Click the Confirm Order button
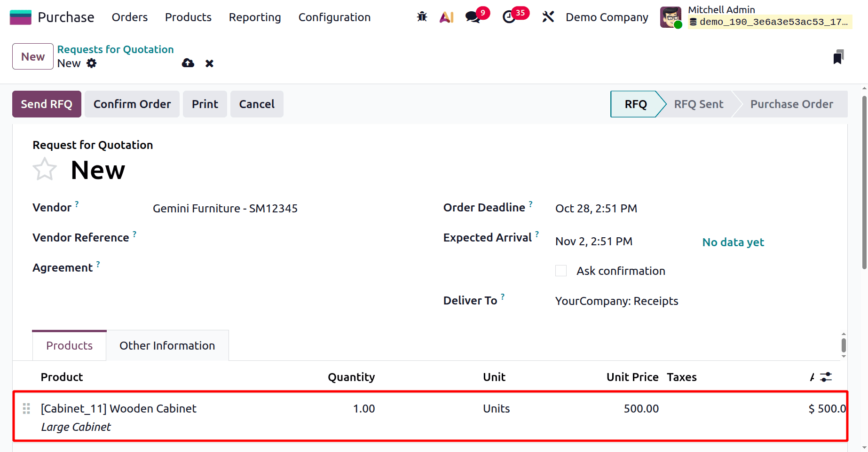The width and height of the screenshot is (868, 452). click(x=132, y=104)
